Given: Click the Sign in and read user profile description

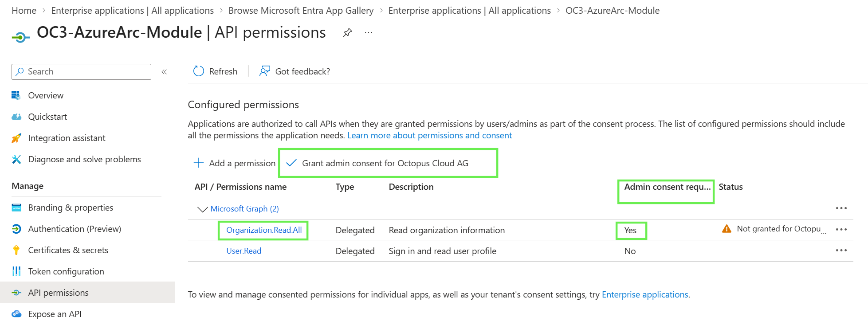Looking at the screenshot, I should (x=442, y=251).
